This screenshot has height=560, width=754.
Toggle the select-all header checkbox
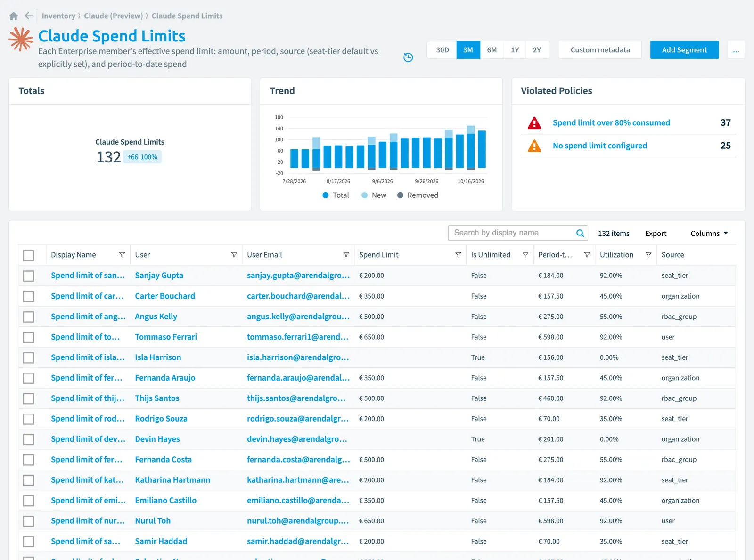tap(29, 255)
